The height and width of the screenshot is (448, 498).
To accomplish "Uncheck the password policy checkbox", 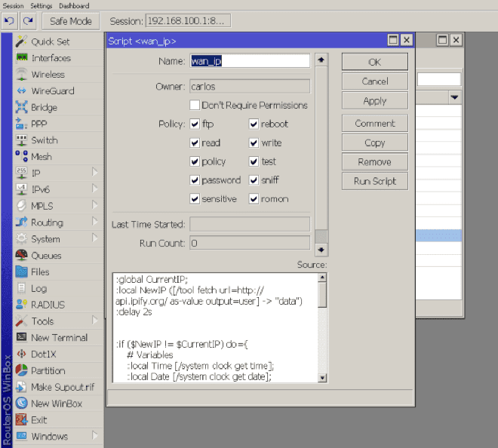I will [195, 180].
